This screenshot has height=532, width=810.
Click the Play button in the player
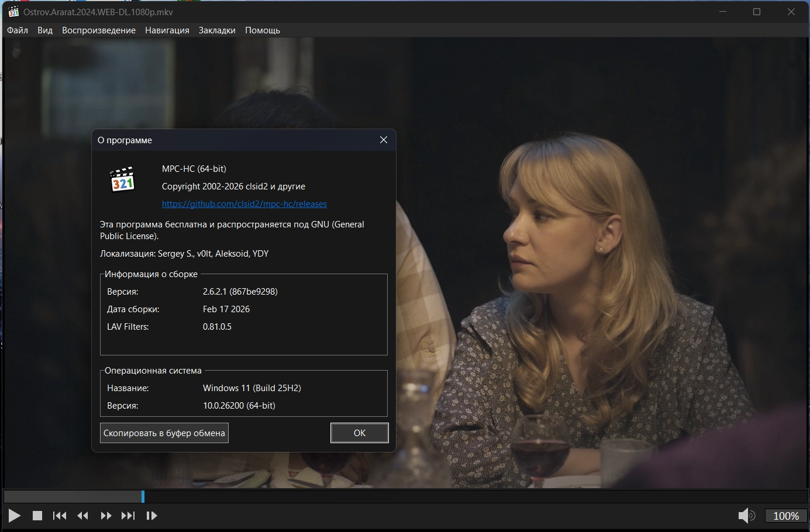(15, 516)
